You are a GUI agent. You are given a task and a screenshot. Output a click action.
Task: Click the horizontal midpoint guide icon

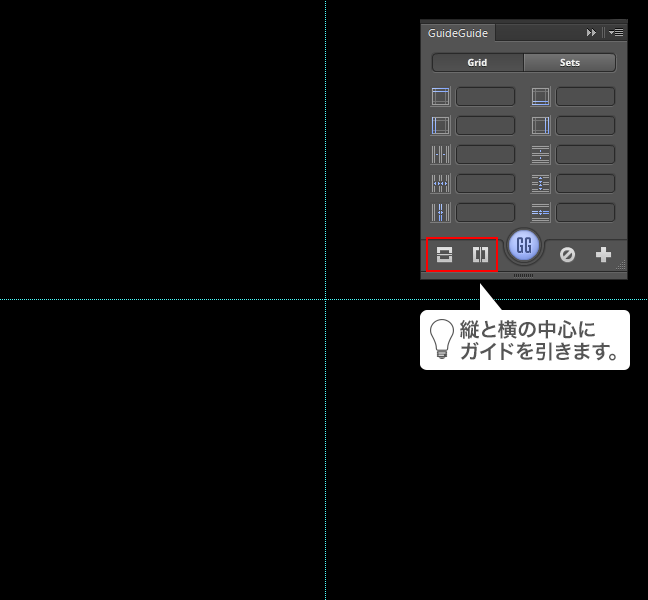click(444, 255)
